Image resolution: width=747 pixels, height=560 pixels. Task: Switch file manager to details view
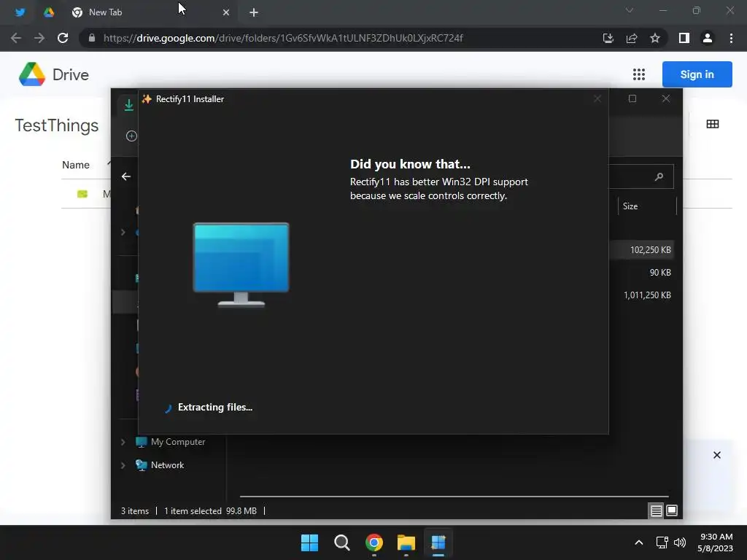tap(656, 511)
